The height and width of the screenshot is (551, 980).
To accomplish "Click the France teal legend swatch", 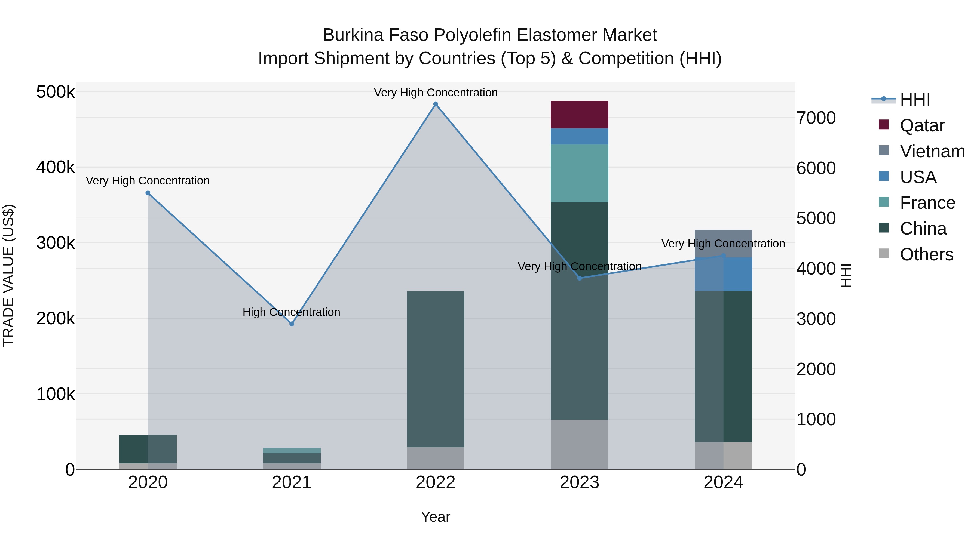I will click(x=884, y=202).
